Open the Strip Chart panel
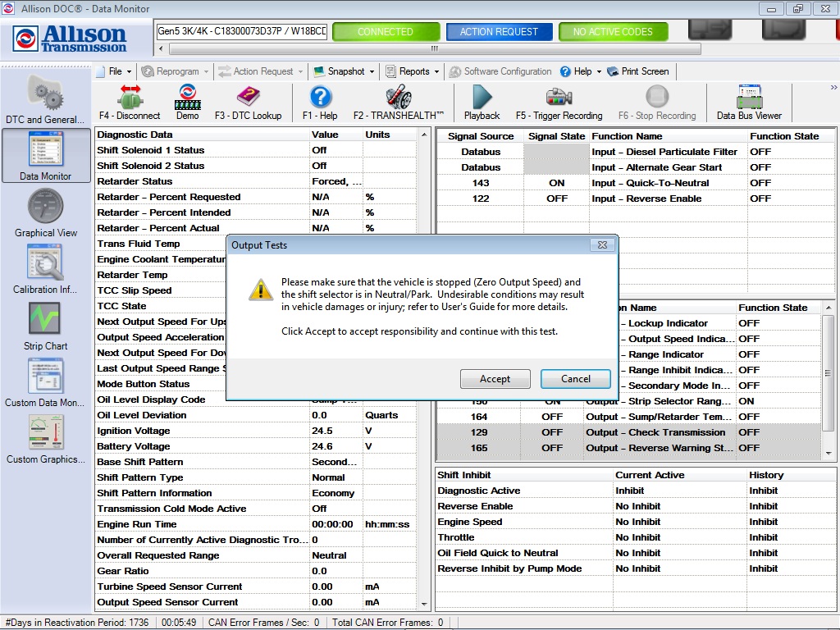Image resolution: width=840 pixels, height=630 pixels. tap(45, 325)
